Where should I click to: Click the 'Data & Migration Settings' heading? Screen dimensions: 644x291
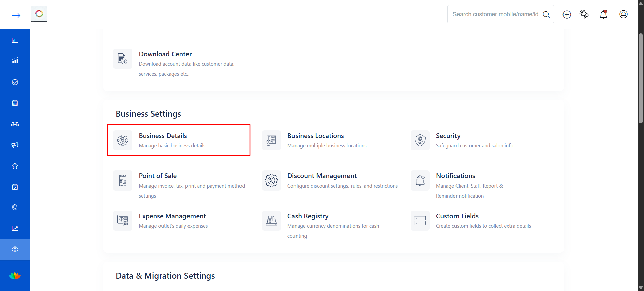(x=165, y=276)
